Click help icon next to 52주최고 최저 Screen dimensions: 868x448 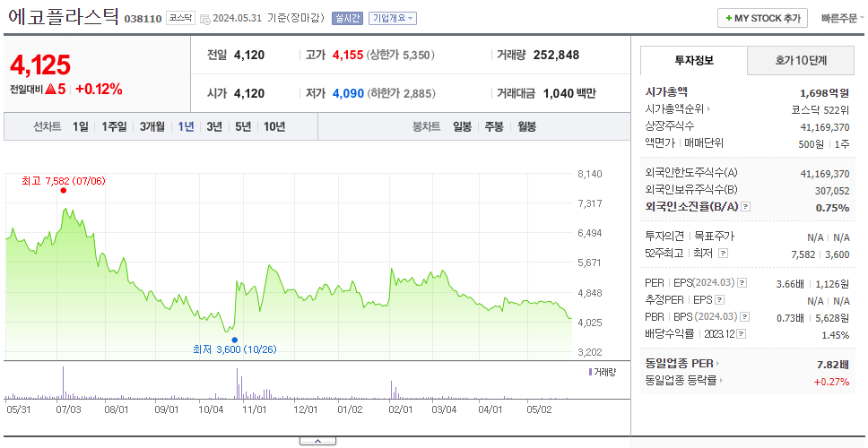[x=723, y=254]
